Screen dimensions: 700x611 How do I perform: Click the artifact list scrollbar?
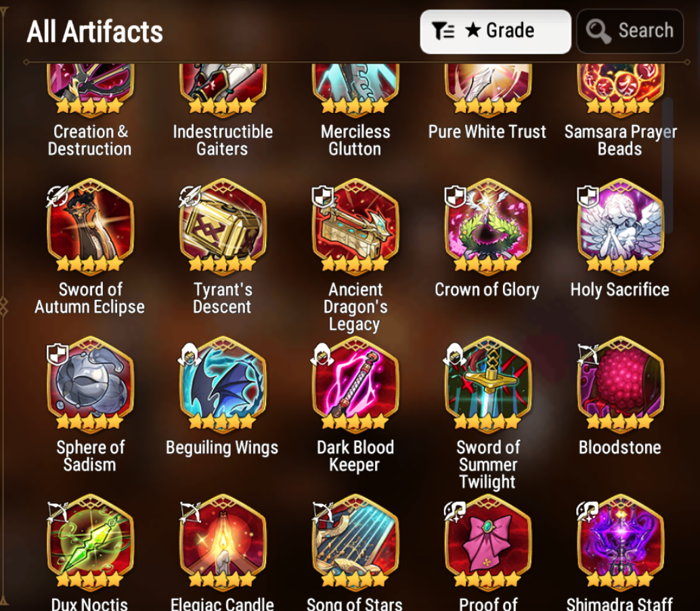pyautogui.click(x=668, y=165)
